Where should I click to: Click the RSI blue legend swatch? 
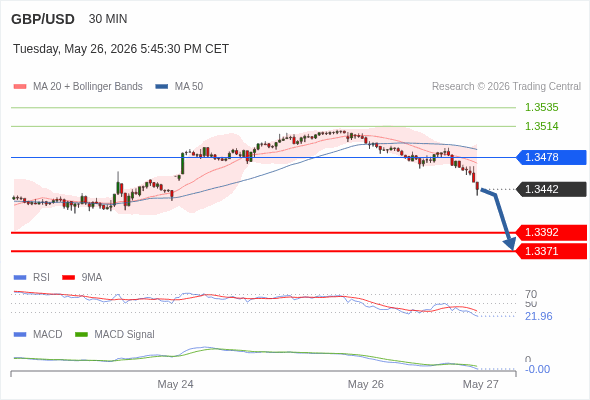tap(20, 278)
